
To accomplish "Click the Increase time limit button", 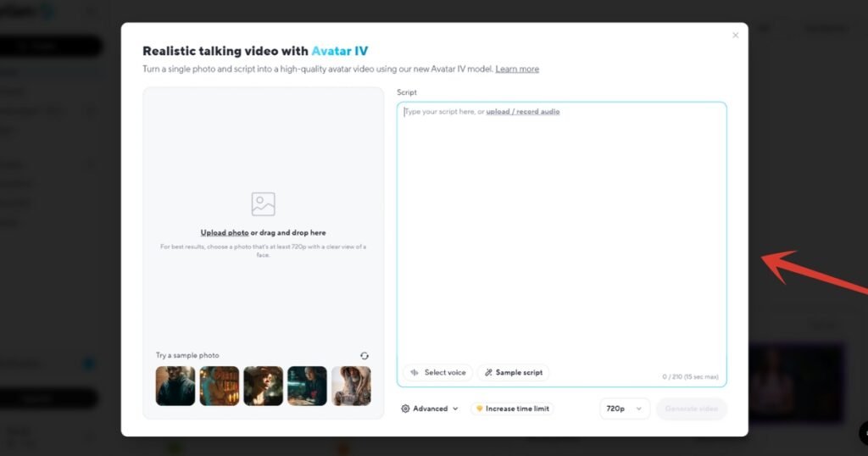I will coord(512,409).
